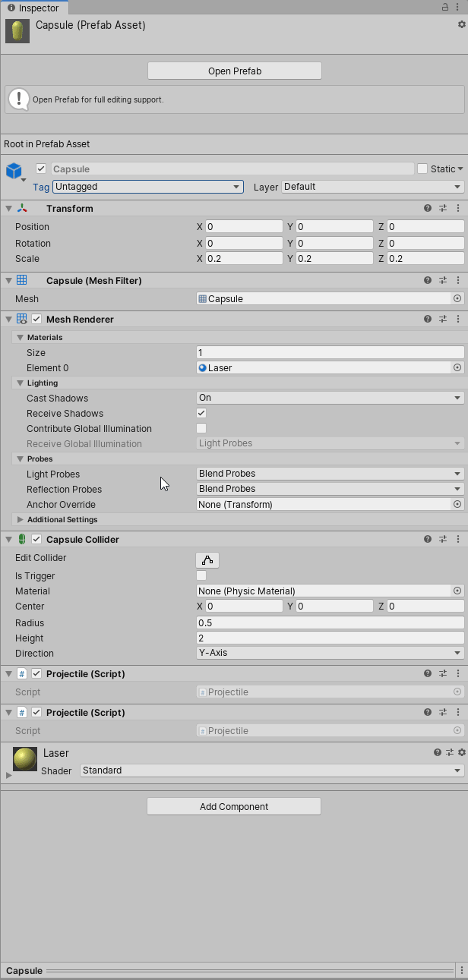
Task: Enable the Is Trigger checkbox
Action: click(201, 575)
